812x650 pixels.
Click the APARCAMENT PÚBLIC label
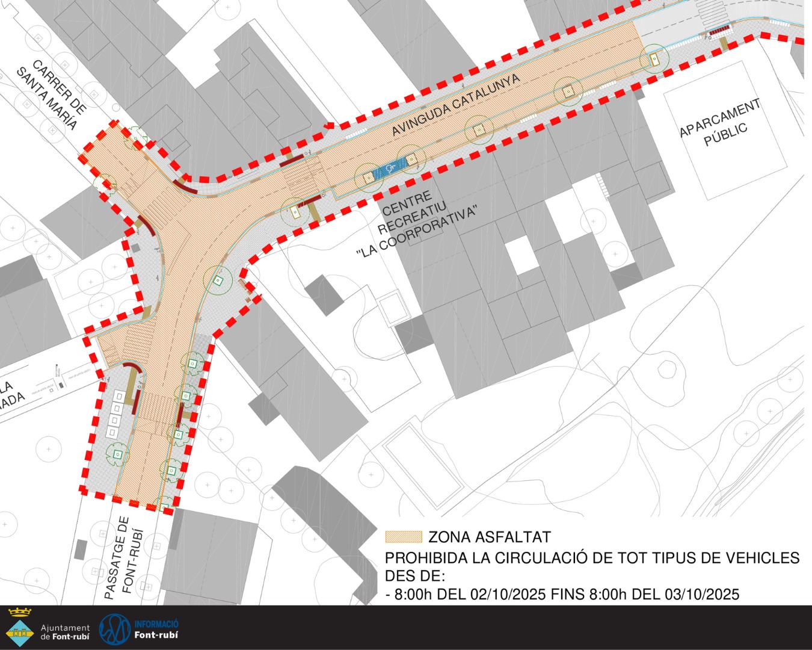pyautogui.click(x=721, y=123)
